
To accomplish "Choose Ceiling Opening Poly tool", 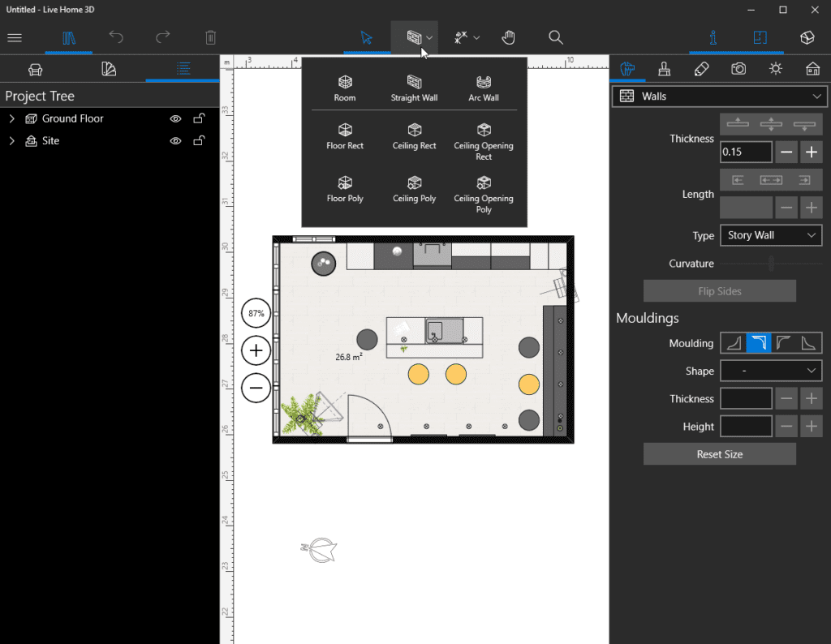I will 484,195.
